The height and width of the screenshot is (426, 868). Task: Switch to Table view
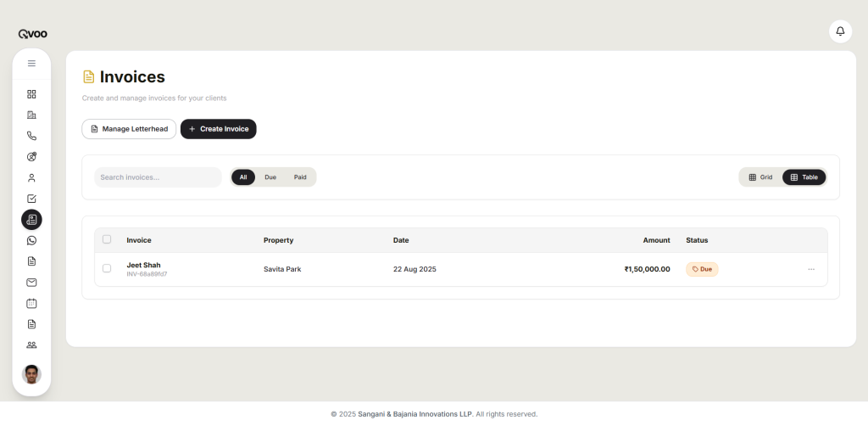point(804,177)
